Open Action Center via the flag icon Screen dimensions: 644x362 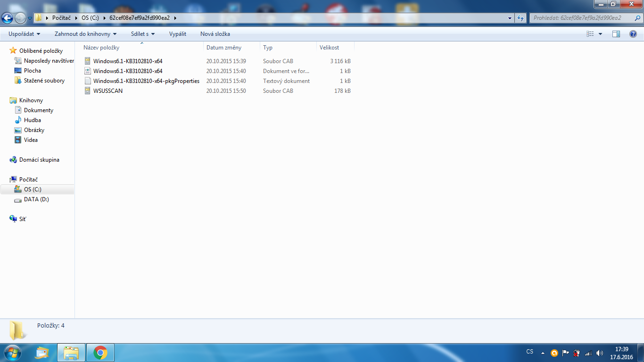(x=565, y=353)
